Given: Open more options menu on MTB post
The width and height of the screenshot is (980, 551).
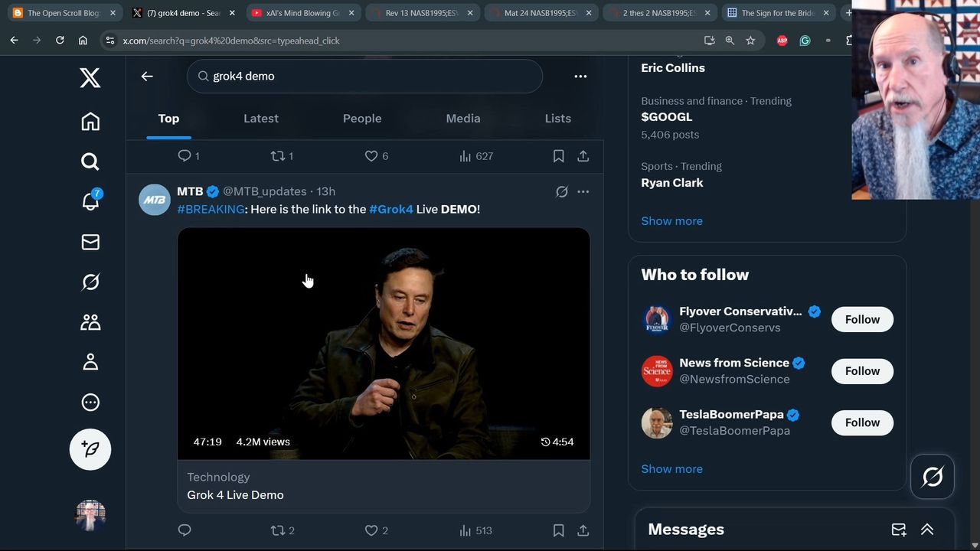Looking at the screenshot, I should tap(583, 192).
